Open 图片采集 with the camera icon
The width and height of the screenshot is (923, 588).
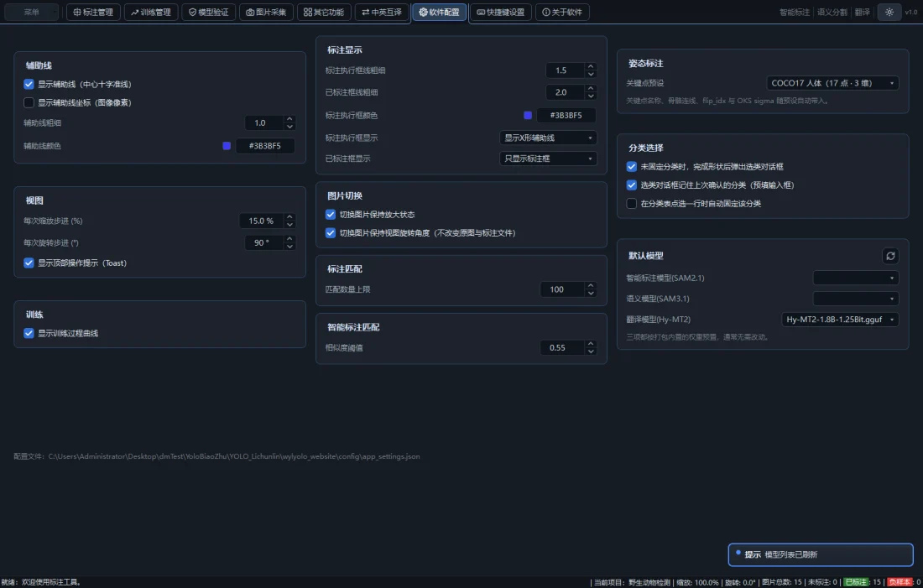point(266,12)
